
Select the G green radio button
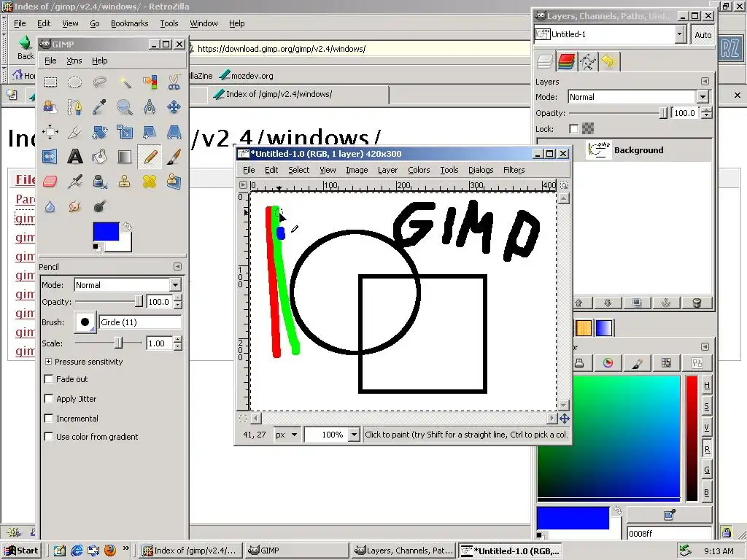pyautogui.click(x=706, y=470)
